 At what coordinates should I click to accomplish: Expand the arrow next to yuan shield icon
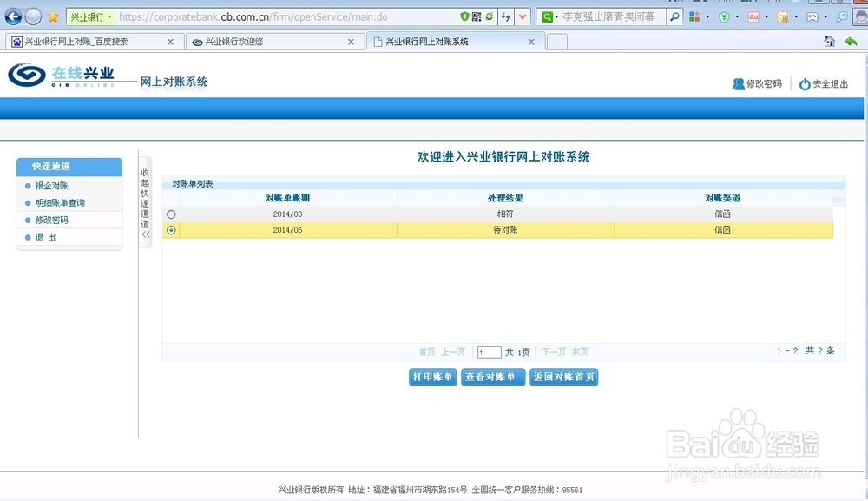point(737,17)
